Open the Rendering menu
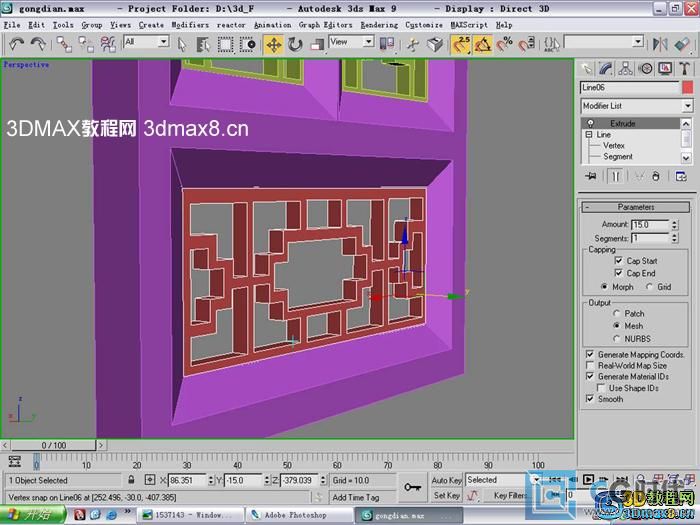700x525 pixels. (x=379, y=25)
